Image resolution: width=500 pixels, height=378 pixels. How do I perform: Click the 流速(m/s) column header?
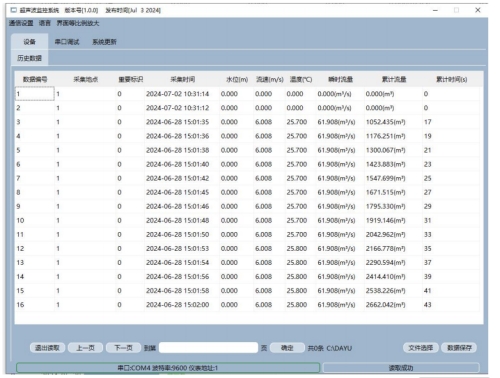269,79
